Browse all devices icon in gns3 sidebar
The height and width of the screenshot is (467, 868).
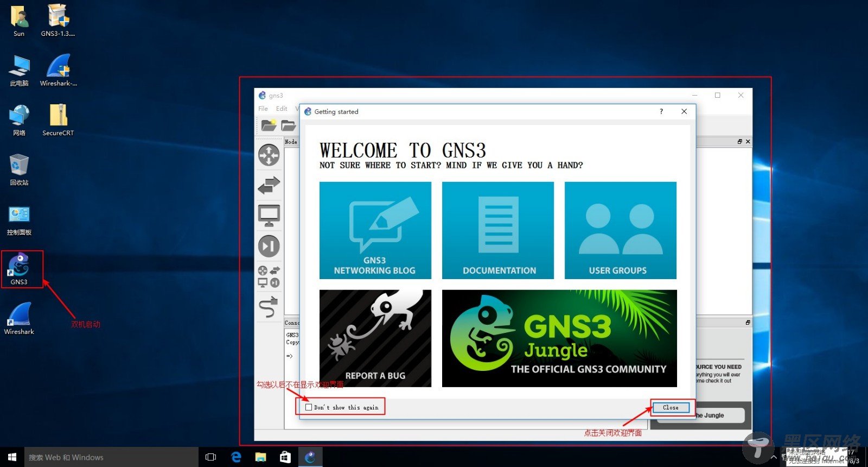coord(269,276)
